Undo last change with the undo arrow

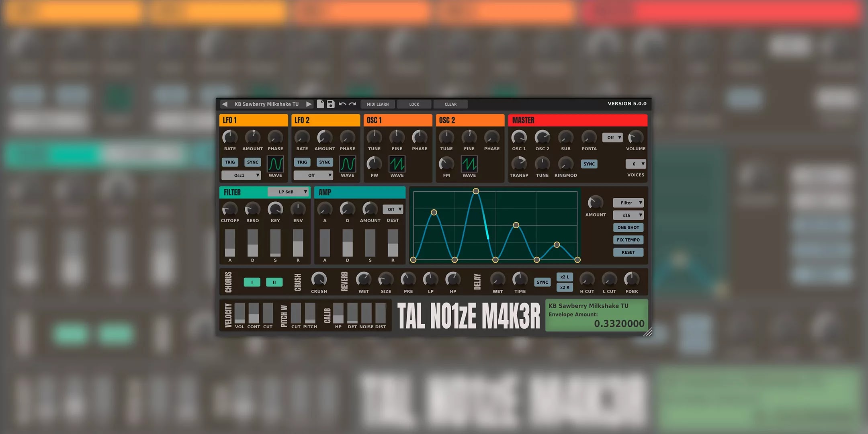pos(342,104)
